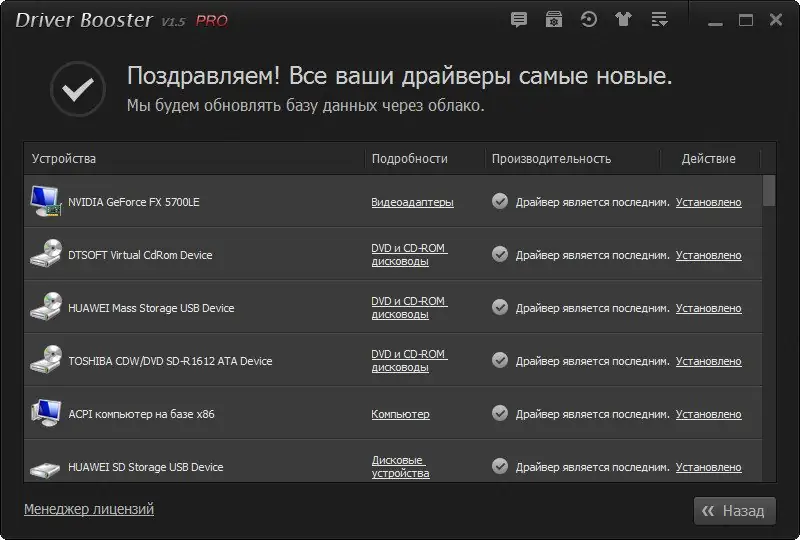The width and height of the screenshot is (800, 540).
Task: Open the Видеоадаптеры details link
Action: (412, 202)
